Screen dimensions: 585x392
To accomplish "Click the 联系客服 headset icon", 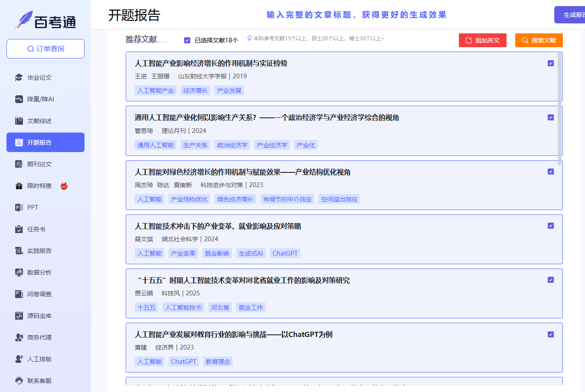I will (x=19, y=381).
